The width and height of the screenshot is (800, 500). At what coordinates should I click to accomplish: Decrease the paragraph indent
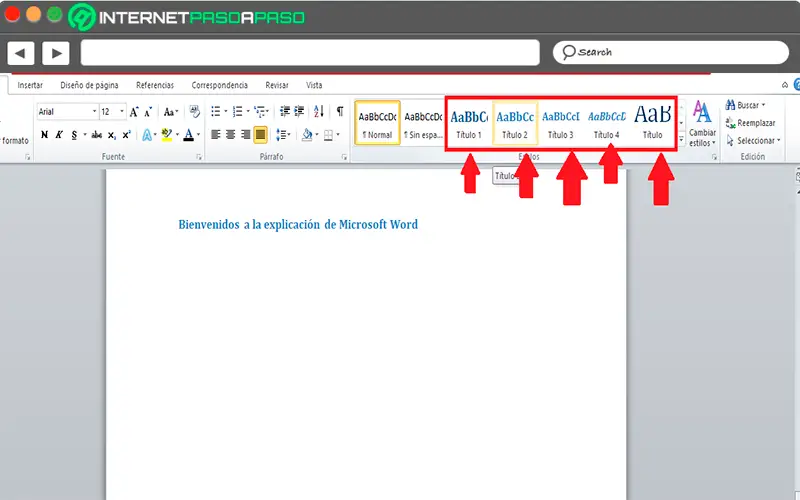[285, 111]
